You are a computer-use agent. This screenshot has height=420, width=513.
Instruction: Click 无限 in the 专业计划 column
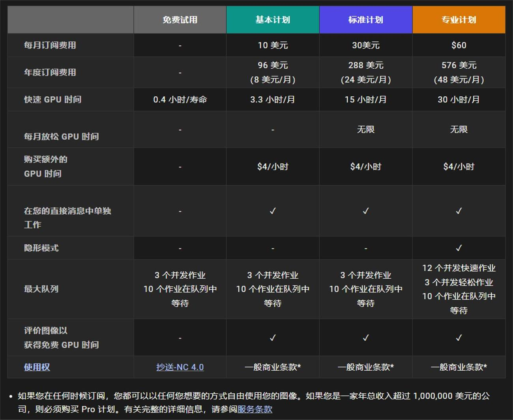[x=459, y=129]
